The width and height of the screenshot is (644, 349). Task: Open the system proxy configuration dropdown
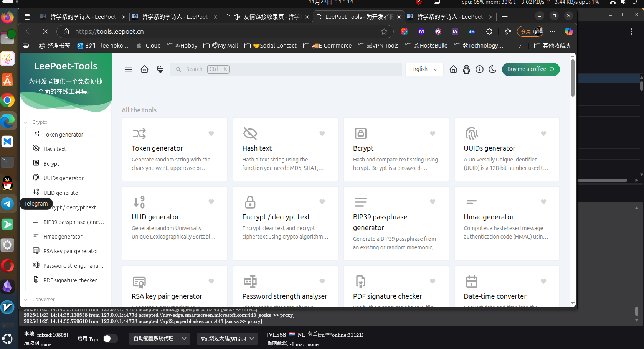[159, 339]
